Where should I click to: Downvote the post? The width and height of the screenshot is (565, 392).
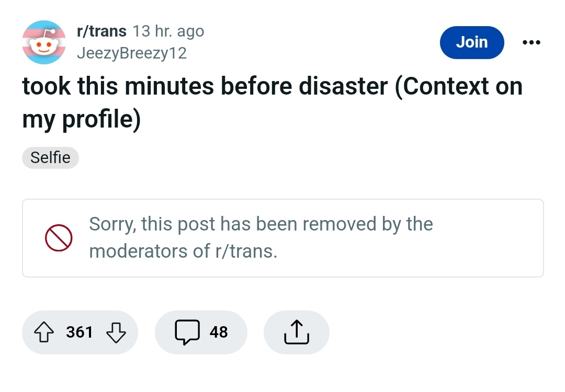pyautogui.click(x=116, y=332)
